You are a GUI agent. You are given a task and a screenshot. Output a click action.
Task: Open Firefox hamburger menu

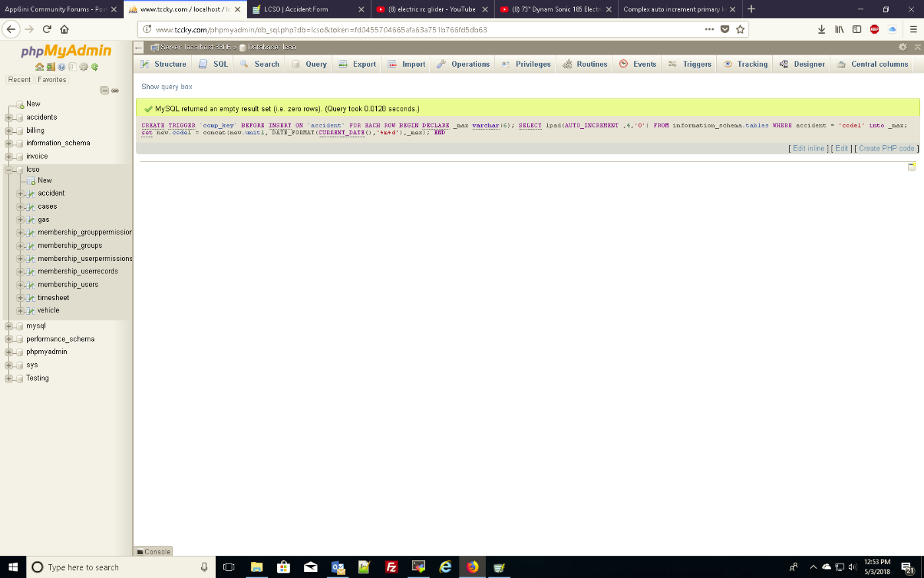(x=913, y=29)
